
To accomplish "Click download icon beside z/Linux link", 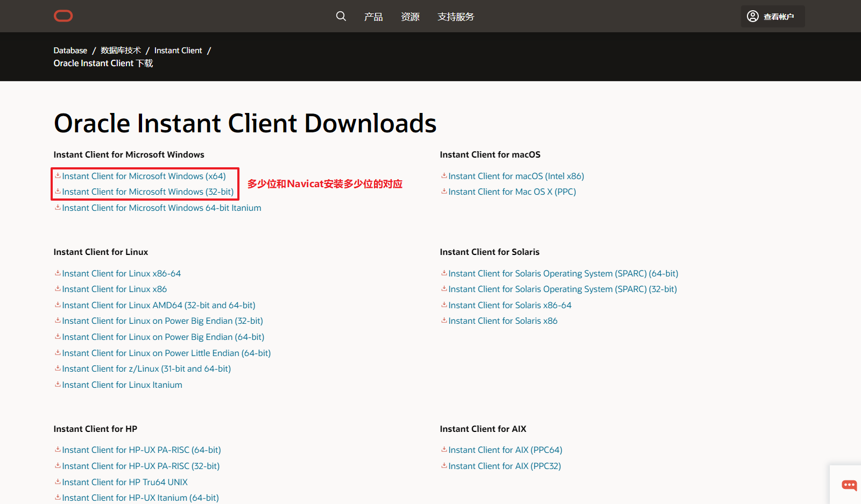I will (58, 368).
